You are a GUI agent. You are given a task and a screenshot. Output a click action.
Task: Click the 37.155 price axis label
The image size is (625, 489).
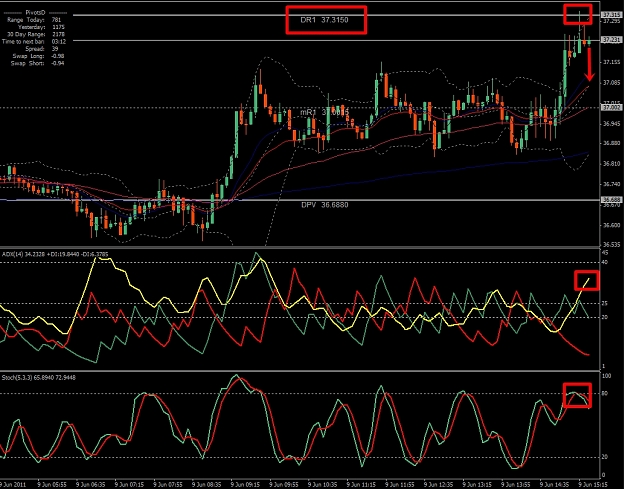pos(612,62)
